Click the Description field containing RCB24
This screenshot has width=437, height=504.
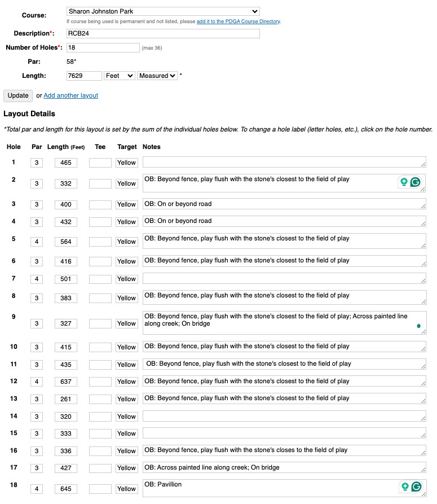click(x=163, y=33)
